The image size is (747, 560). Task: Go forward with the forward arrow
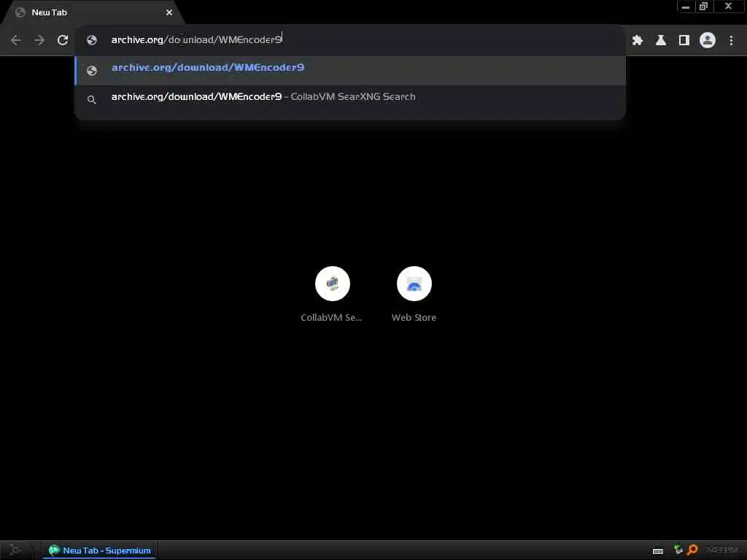click(39, 41)
